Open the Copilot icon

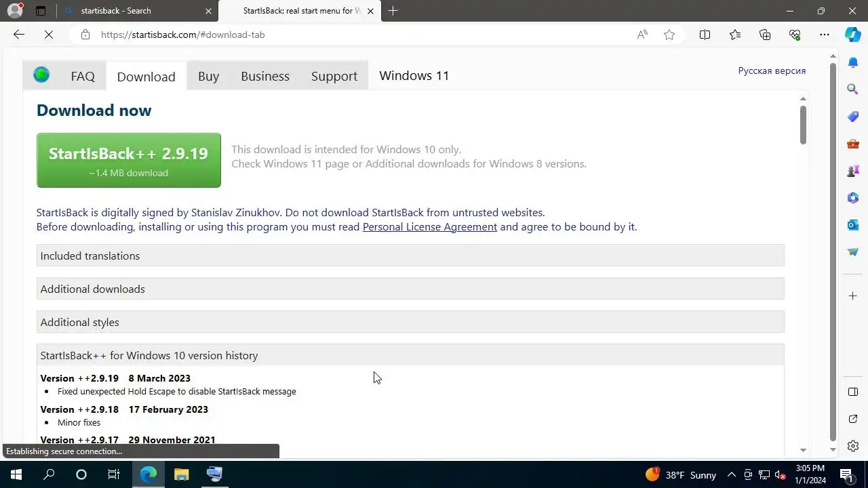(x=853, y=35)
